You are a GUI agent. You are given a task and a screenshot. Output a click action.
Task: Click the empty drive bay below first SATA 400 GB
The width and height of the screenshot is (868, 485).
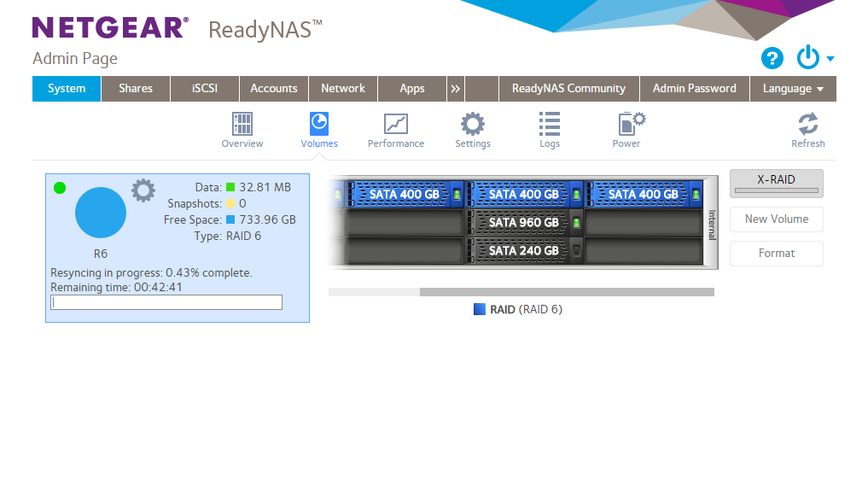click(405, 223)
